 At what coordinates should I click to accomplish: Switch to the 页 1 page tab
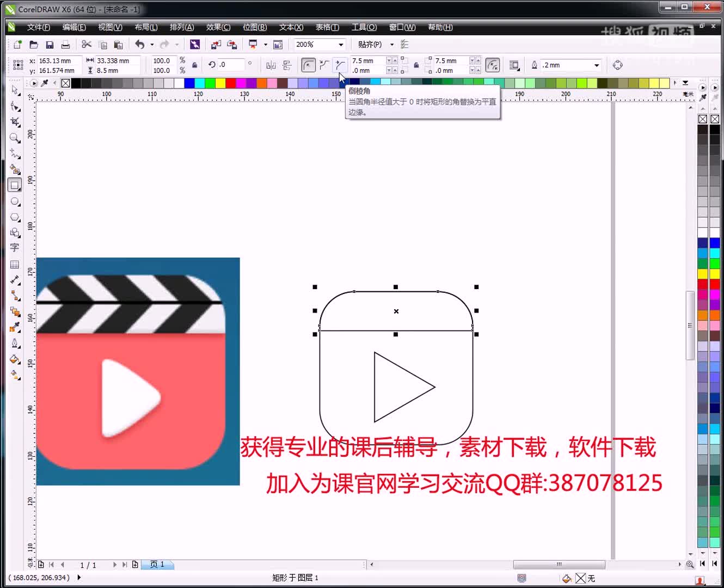[x=157, y=565]
